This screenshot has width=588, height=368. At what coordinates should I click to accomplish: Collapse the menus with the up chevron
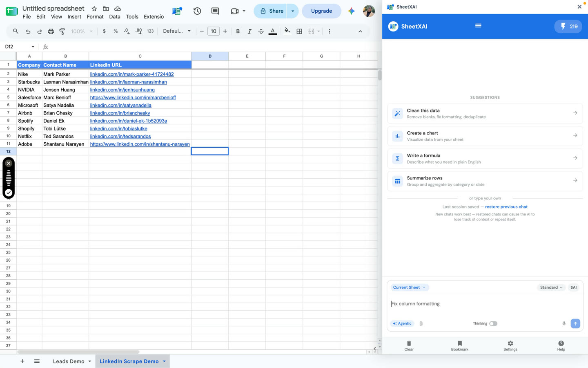pyautogui.click(x=360, y=31)
